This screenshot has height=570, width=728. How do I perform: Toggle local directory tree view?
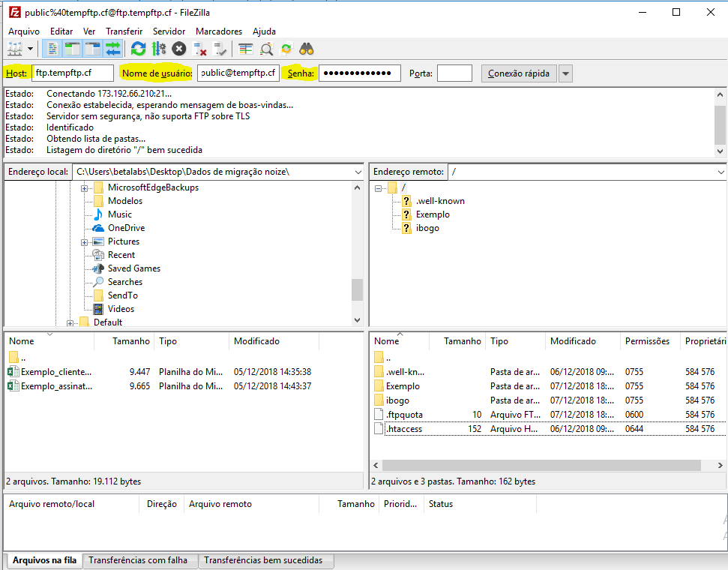tap(73, 49)
